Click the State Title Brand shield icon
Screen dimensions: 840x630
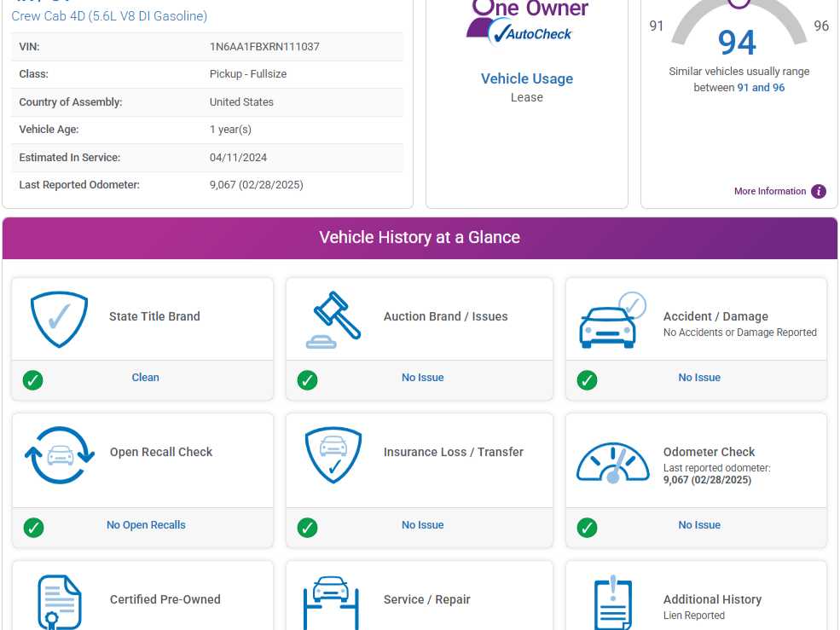59,319
